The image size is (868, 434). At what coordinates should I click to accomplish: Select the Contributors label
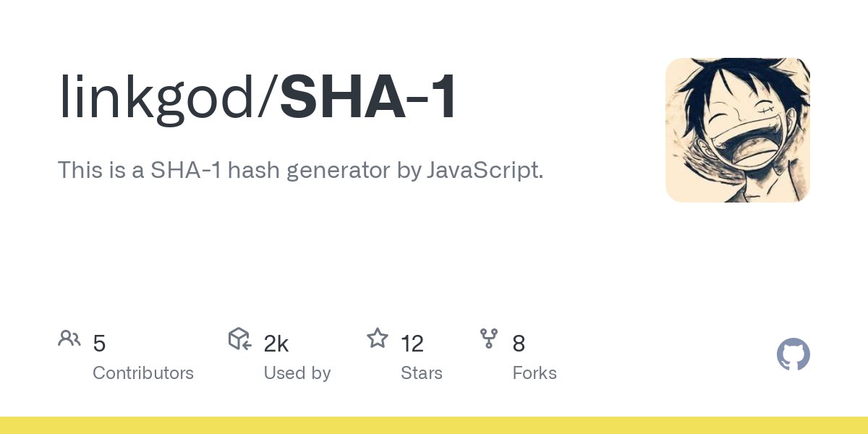click(143, 373)
